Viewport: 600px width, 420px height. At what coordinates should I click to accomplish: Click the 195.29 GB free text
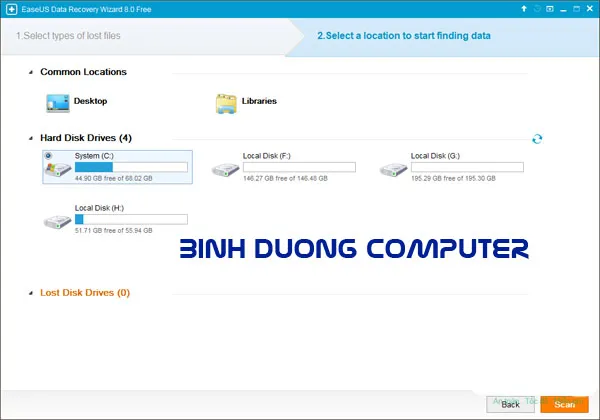453,178
